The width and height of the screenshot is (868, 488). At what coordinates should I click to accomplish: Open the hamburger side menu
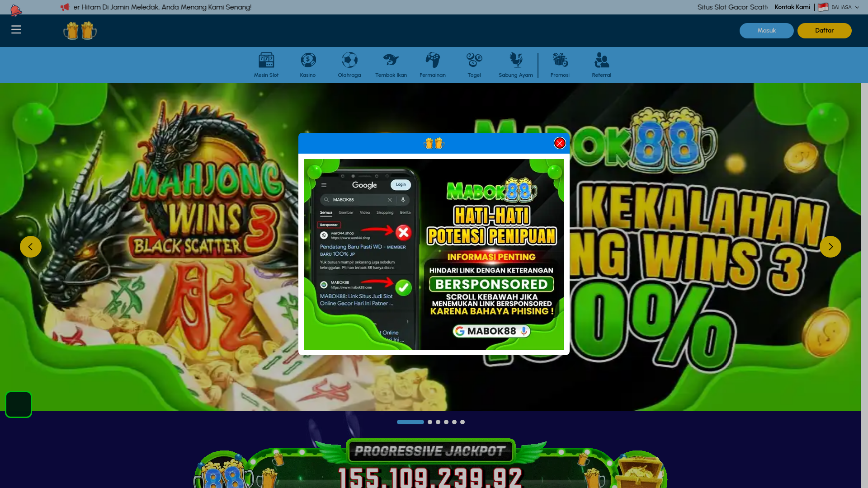(x=16, y=30)
